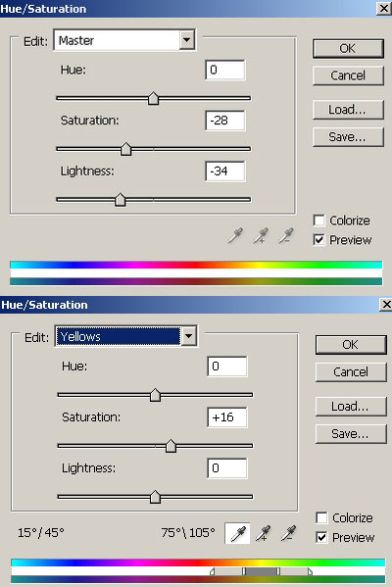The width and height of the screenshot is (392, 587).
Task: Click grayed plus eyedropper in Master dialog
Action: (261, 236)
